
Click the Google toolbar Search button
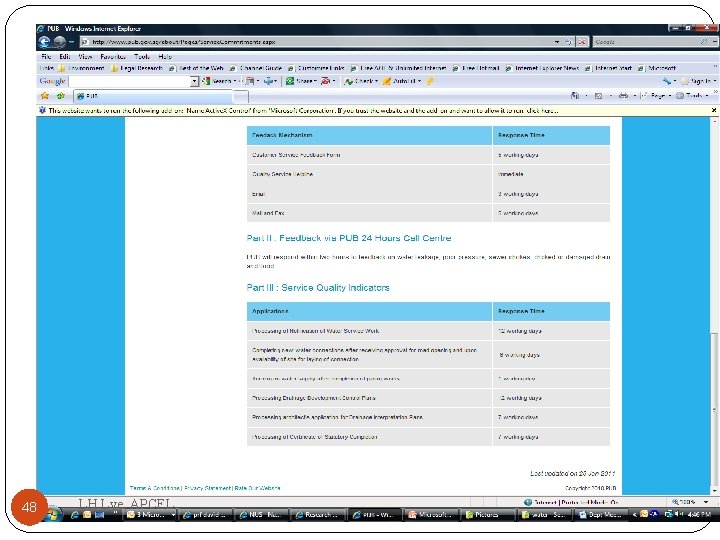[x=217, y=81]
